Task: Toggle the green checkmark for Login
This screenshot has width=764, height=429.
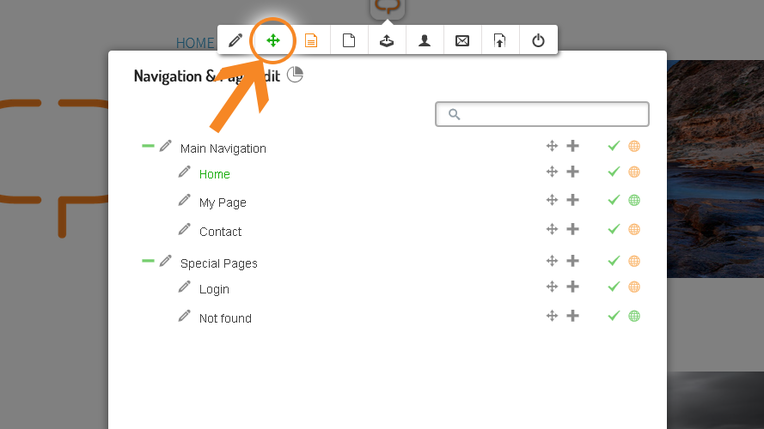Action: click(x=614, y=287)
